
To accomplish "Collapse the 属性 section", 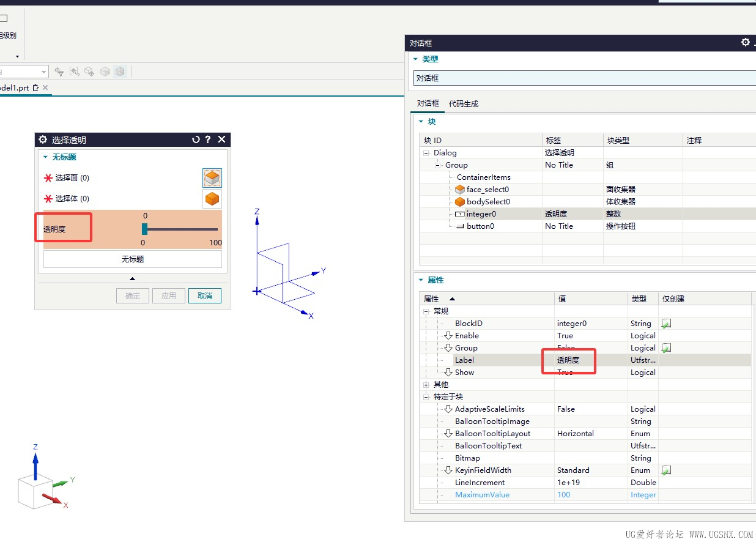I will (x=421, y=280).
